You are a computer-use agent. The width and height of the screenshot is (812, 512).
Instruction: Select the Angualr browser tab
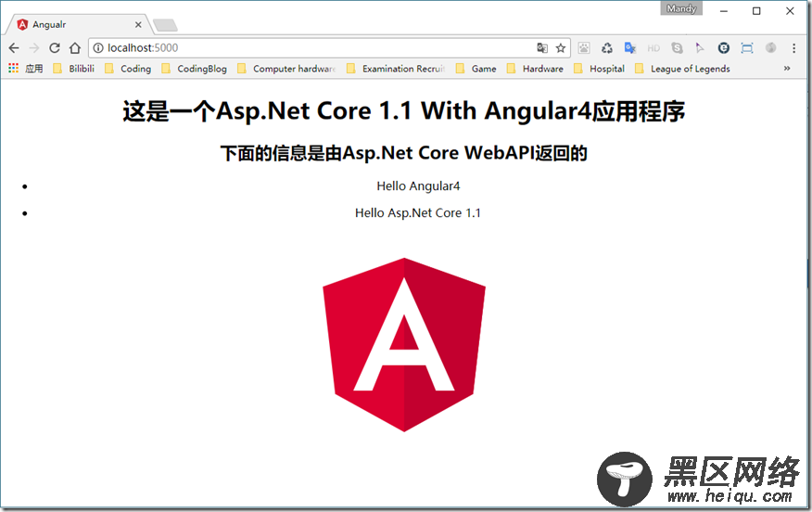click(x=78, y=24)
